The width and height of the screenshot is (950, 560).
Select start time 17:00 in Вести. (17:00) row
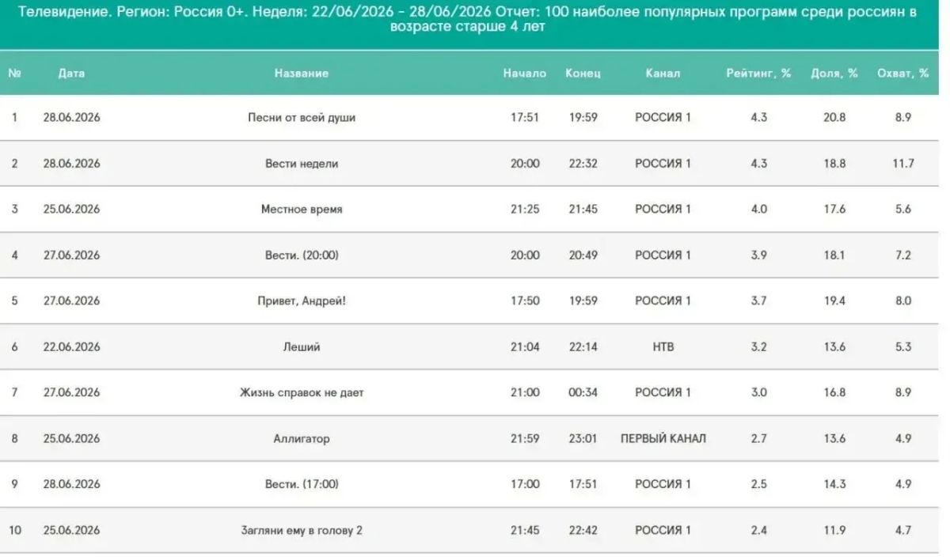coord(525,484)
